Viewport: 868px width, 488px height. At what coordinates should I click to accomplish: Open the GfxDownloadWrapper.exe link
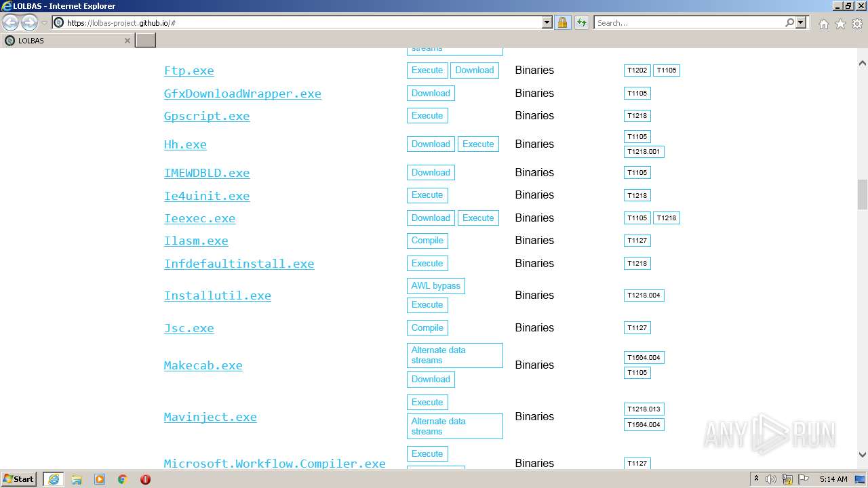pos(242,94)
